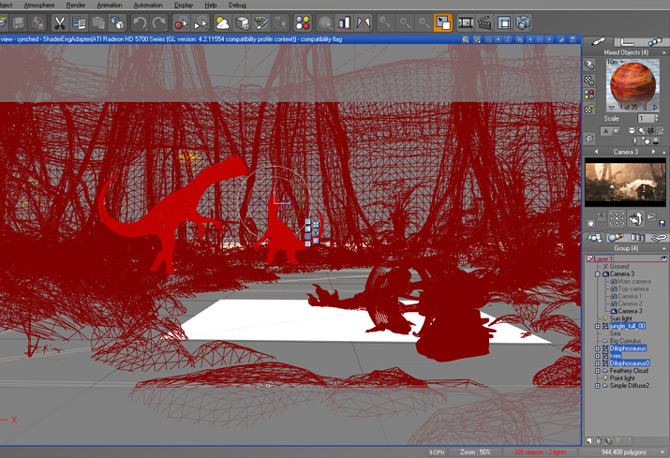The width and height of the screenshot is (670, 458).
Task: Switch to the Objects tab in world browser
Action: [594, 237]
